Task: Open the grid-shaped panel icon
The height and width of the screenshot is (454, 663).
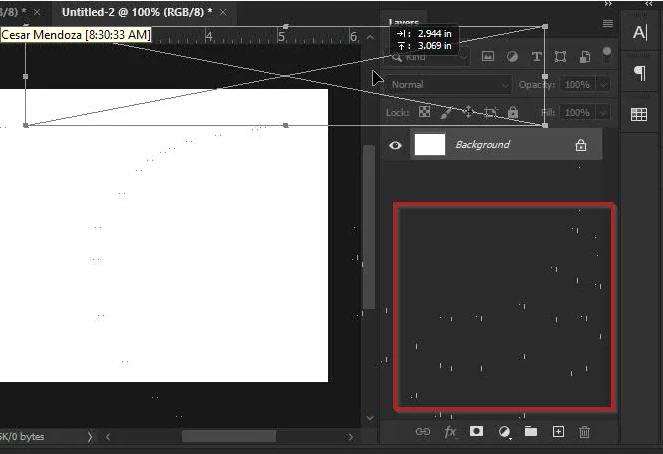Action: coord(639,114)
